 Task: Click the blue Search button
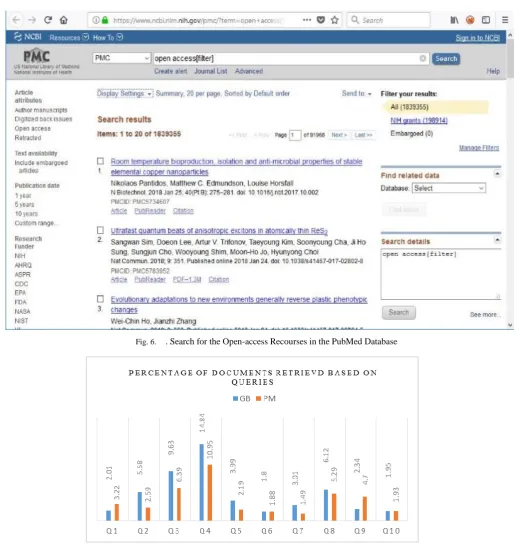[x=446, y=58]
